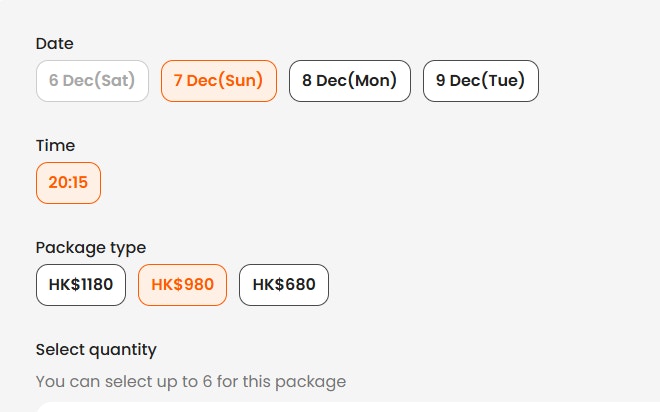Click the six-per-package limit note
Image resolution: width=660 pixels, height=412 pixels.
190,381
